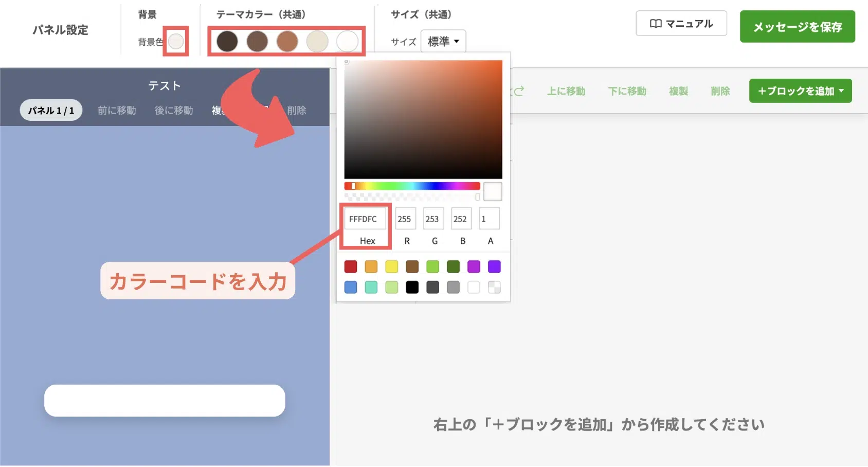Click the B value input field
Image resolution: width=868 pixels, height=467 pixels.
tap(461, 219)
